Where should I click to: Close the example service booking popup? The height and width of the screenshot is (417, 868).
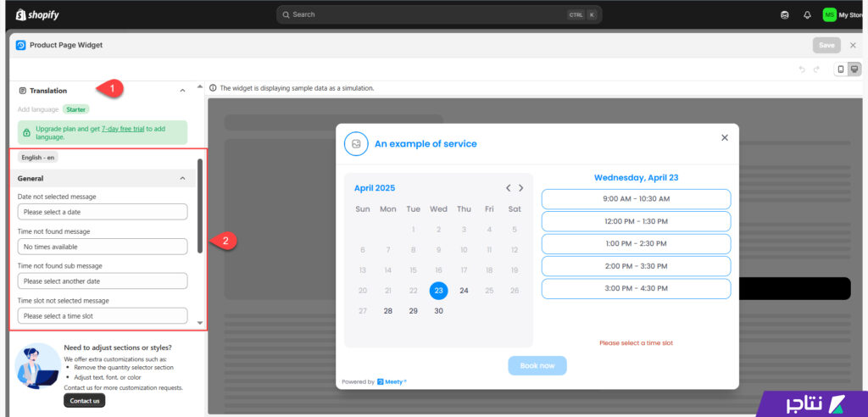[725, 138]
